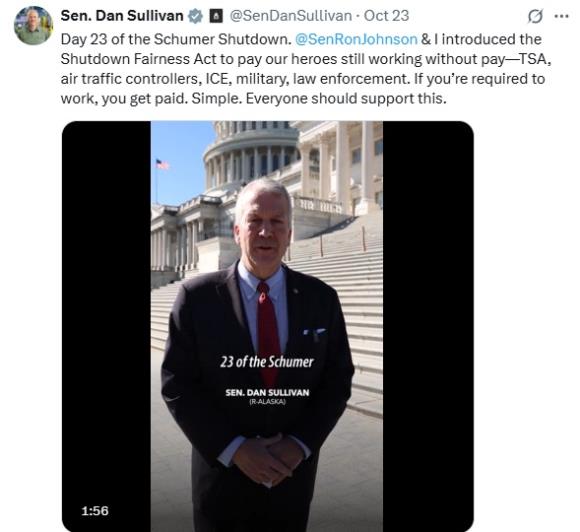580x532 pixels.
Task: Open the Grok explain-post icon
Action: [535, 16]
